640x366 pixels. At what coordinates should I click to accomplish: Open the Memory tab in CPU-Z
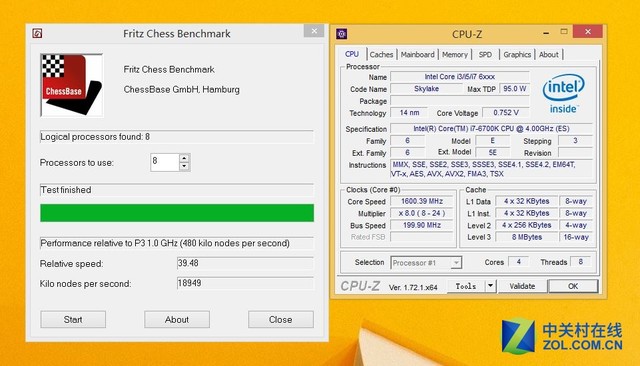(455, 55)
